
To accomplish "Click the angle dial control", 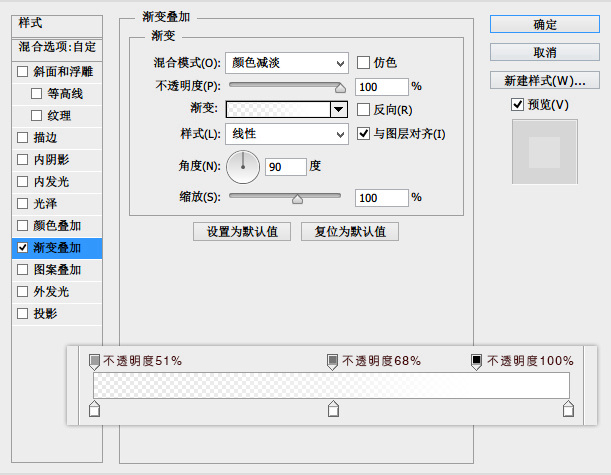I will 243,167.
